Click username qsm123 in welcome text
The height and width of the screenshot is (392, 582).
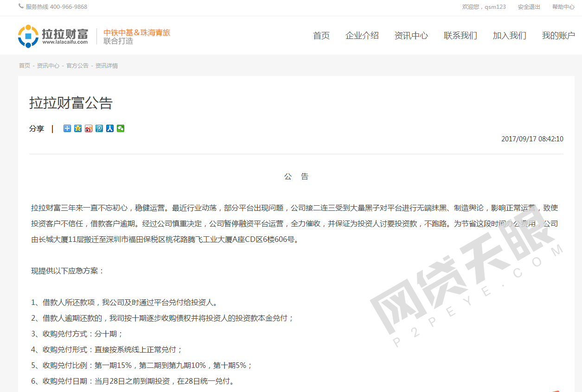coord(495,7)
